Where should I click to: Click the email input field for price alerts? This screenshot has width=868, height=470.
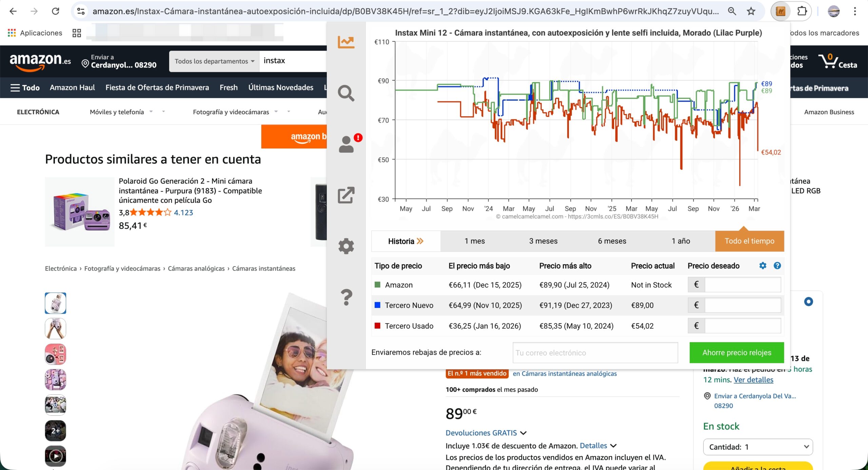(595, 352)
